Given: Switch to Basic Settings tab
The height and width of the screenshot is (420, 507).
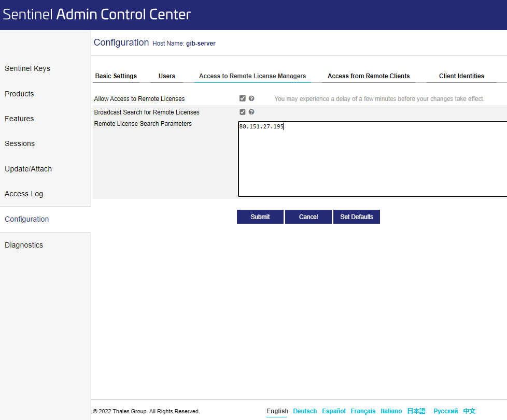Looking at the screenshot, I should (116, 76).
